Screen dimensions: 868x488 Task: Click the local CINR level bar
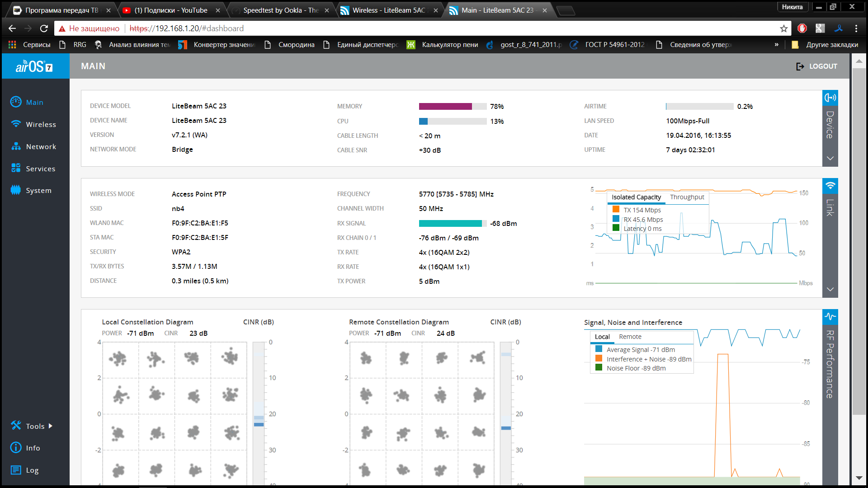(x=259, y=413)
